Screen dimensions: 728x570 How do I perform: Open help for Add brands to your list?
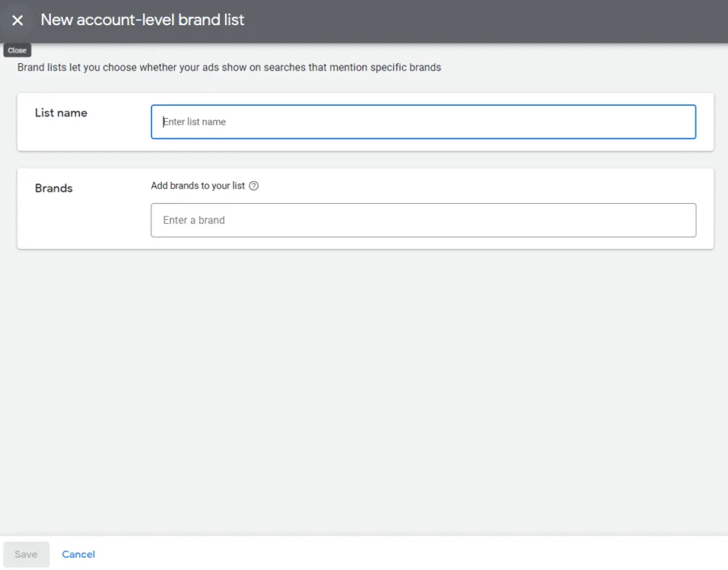click(254, 186)
